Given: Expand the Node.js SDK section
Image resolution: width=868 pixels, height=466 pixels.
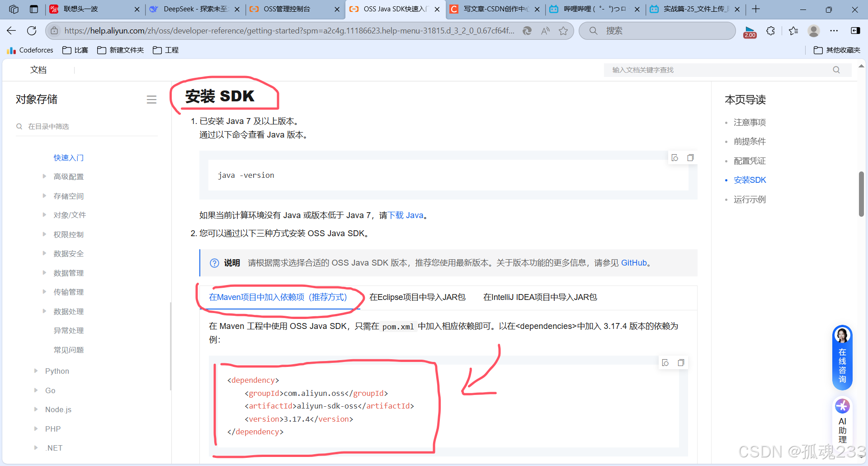Looking at the screenshot, I should (x=36, y=409).
